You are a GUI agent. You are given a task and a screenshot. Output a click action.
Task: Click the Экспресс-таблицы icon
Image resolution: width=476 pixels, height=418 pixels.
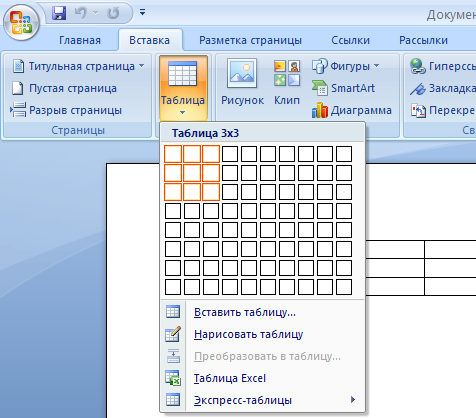point(173,400)
